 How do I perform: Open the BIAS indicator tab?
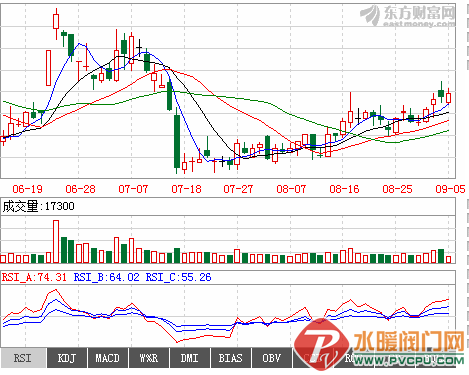231,358
